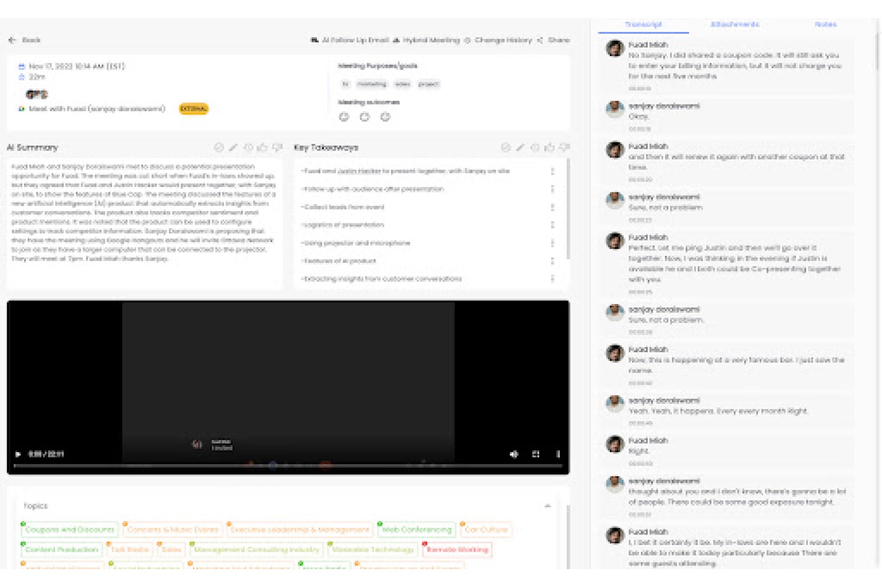This screenshot has width=882, height=588.
Task: Select 'Wearable Technology' topic
Action: click(373, 550)
